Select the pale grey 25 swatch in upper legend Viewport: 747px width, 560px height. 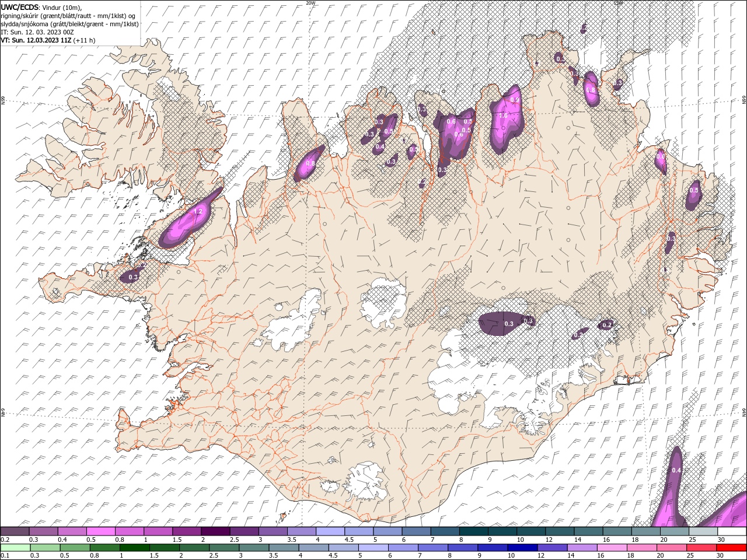click(x=703, y=531)
